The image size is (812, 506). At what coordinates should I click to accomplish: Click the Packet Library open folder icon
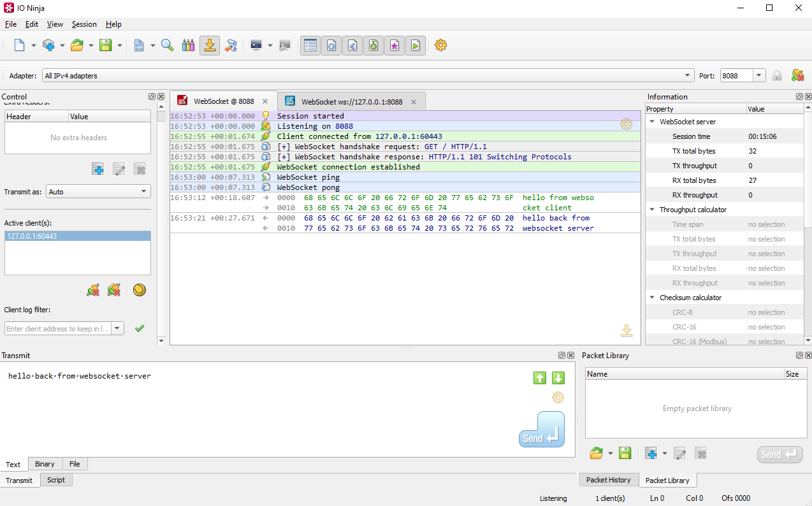pyautogui.click(x=597, y=454)
